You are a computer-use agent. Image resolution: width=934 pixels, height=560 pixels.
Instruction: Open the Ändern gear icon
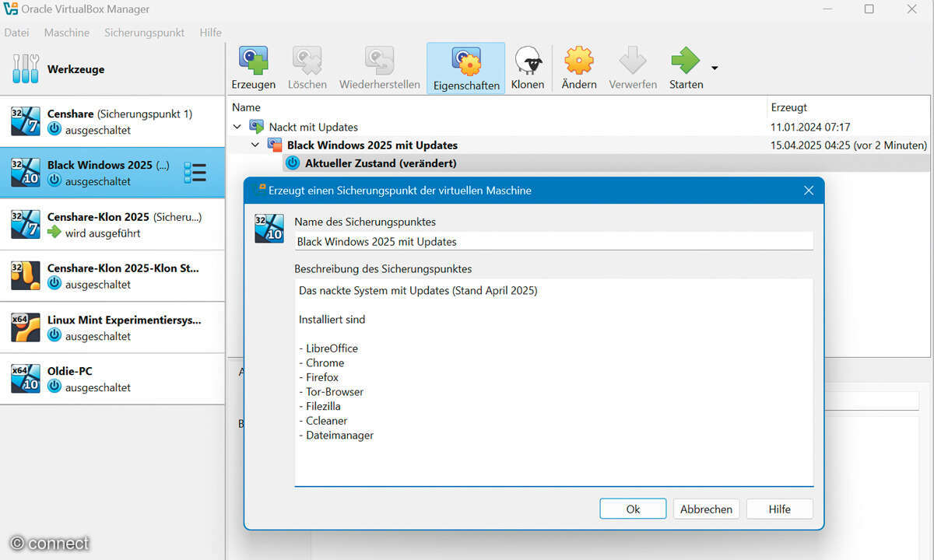coord(579,61)
